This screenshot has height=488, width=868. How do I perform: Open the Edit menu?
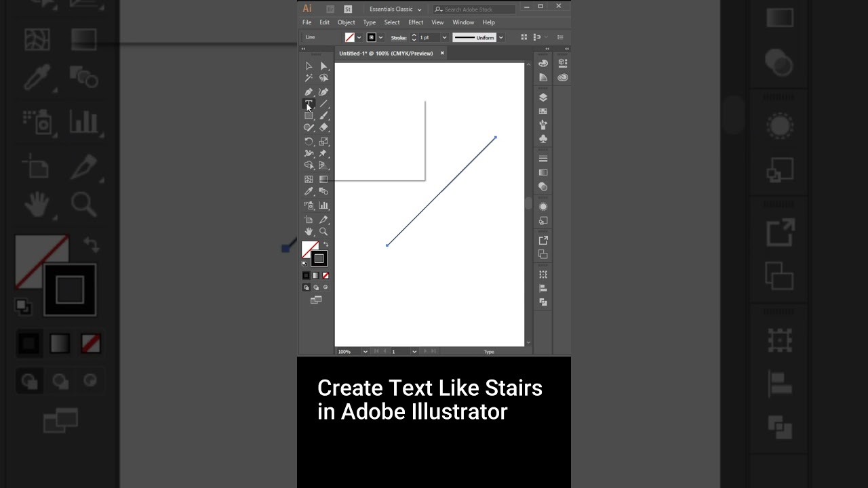(325, 22)
